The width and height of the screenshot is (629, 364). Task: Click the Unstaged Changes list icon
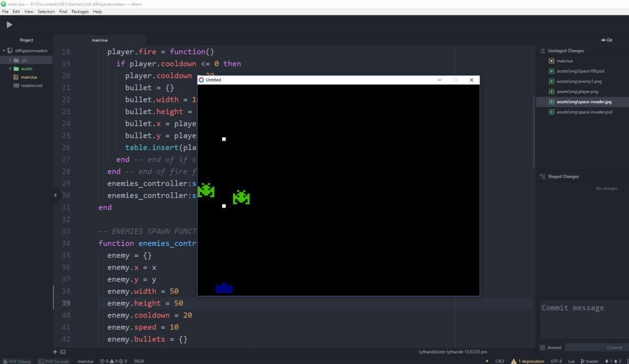tap(542, 51)
